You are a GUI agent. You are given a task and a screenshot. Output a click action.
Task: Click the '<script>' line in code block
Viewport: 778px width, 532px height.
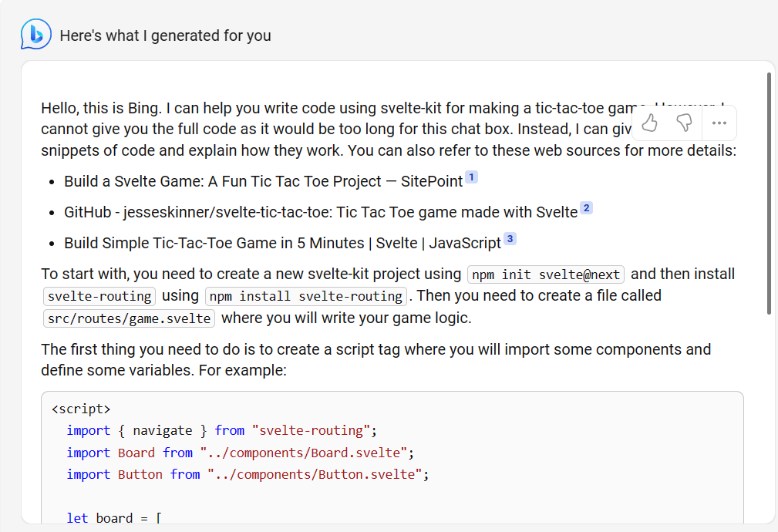tap(81, 409)
